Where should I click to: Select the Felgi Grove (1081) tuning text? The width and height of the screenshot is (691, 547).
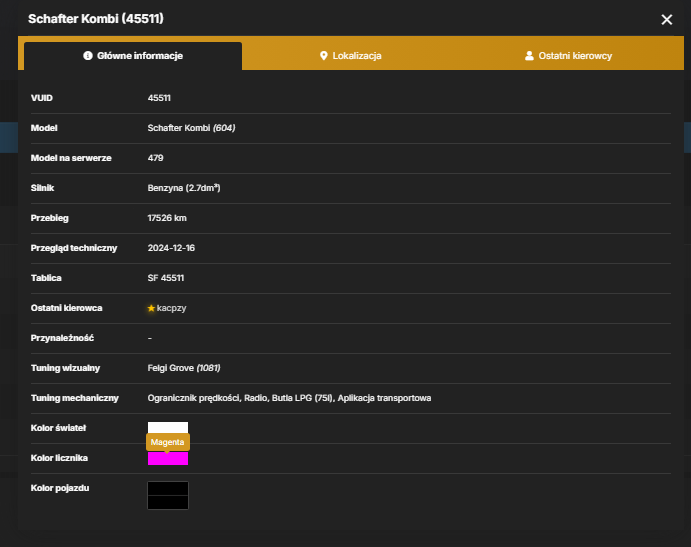[184, 368]
